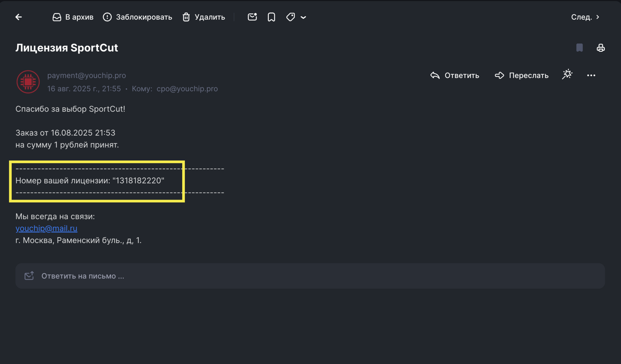Click the label tag icon
621x364 pixels.
point(291,17)
